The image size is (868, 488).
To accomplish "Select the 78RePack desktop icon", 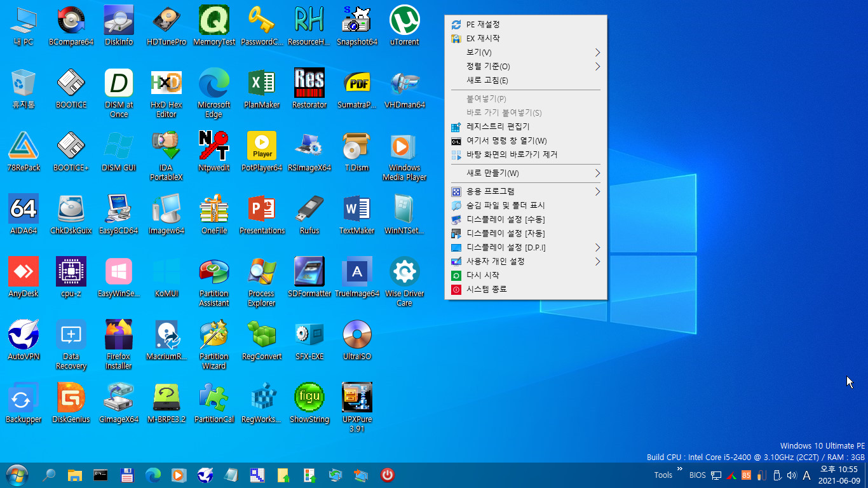I will click(24, 152).
